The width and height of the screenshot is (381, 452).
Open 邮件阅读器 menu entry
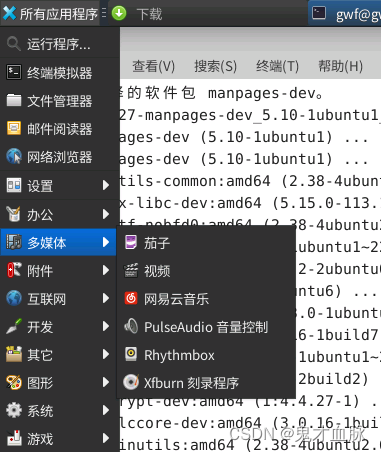coord(59,129)
